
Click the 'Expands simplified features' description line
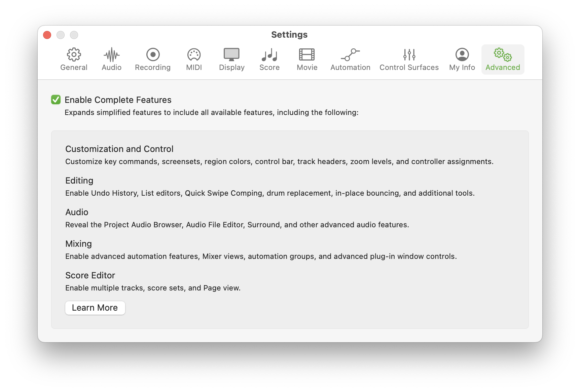pyautogui.click(x=212, y=112)
